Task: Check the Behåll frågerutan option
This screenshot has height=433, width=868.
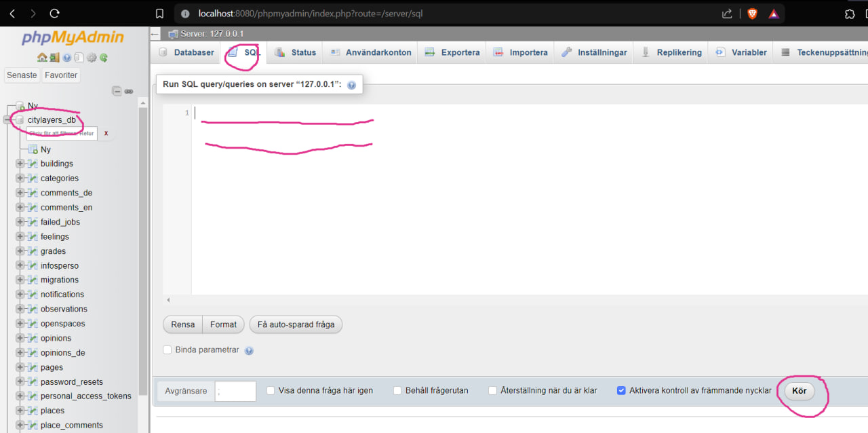Action: coord(397,391)
